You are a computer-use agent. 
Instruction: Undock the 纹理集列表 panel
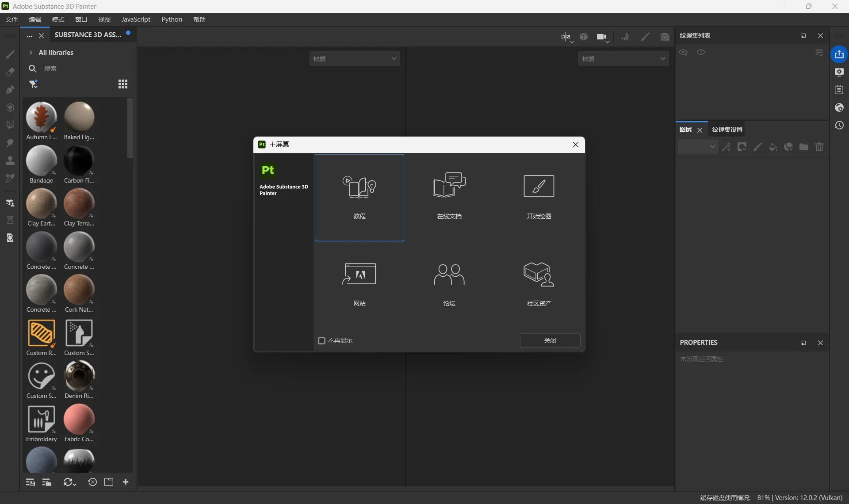[803, 36]
